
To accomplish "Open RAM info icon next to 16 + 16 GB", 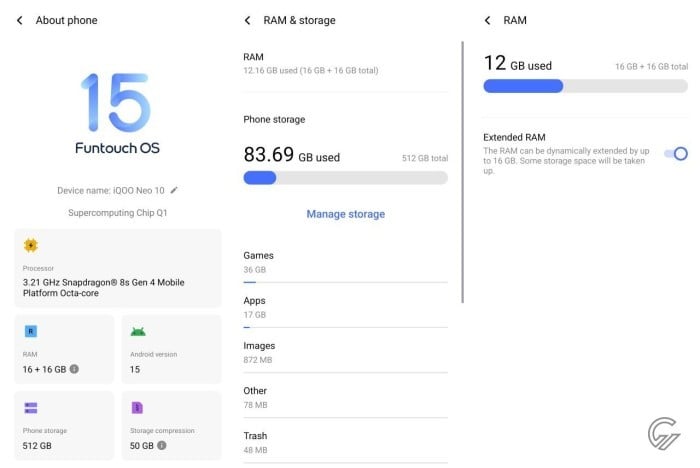I will [x=75, y=369].
